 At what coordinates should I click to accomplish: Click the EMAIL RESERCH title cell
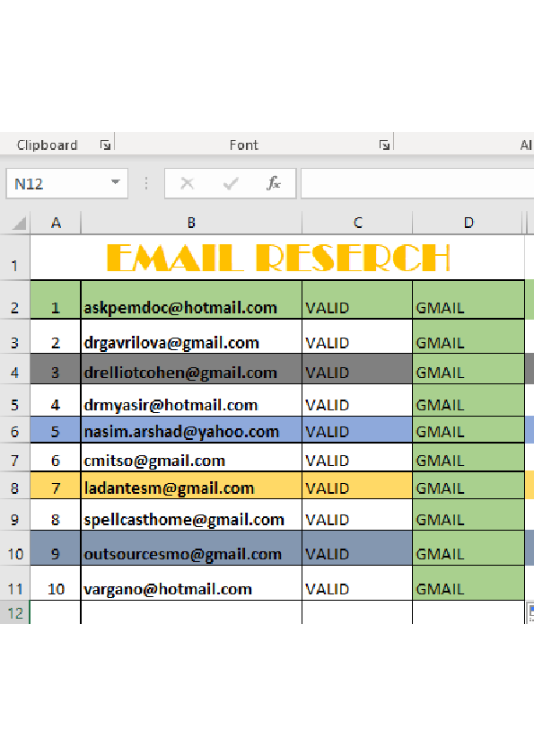277,258
